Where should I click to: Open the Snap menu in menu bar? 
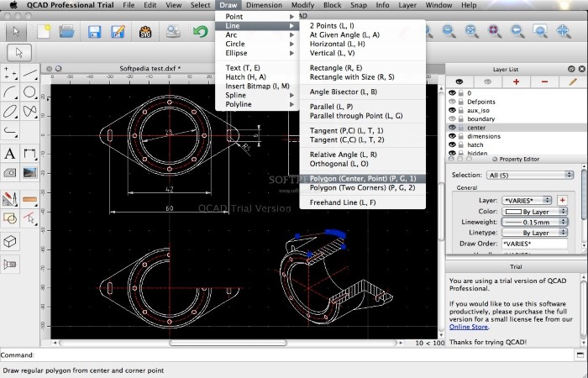(x=359, y=5)
